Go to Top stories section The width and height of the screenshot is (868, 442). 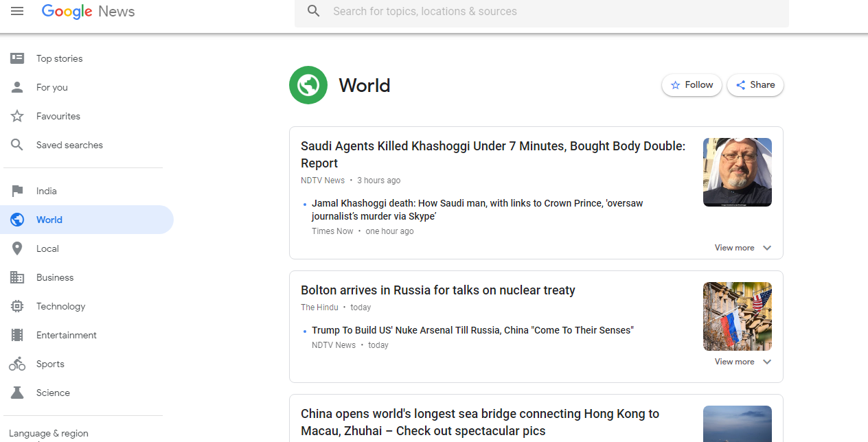[59, 58]
